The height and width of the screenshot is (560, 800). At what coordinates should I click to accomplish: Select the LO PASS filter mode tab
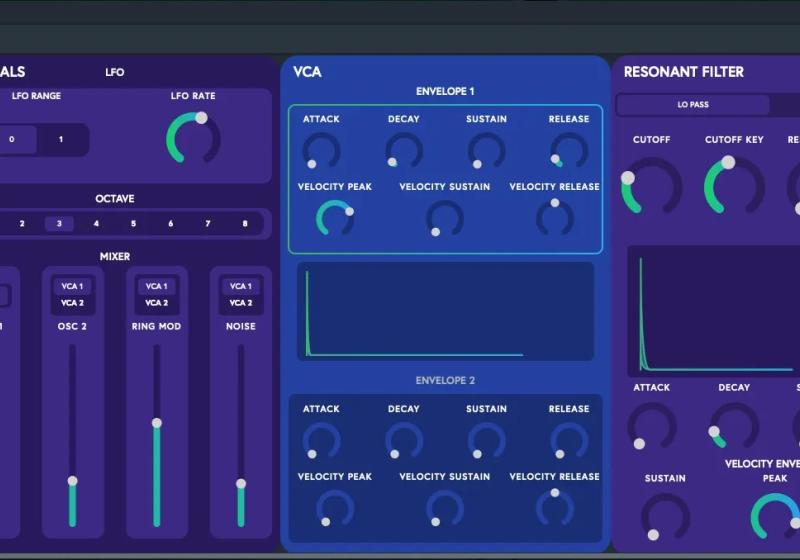point(693,105)
